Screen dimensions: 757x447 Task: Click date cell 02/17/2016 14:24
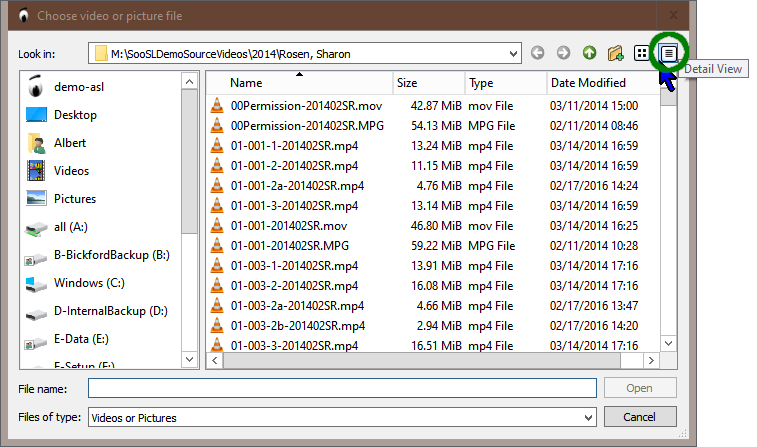(594, 186)
